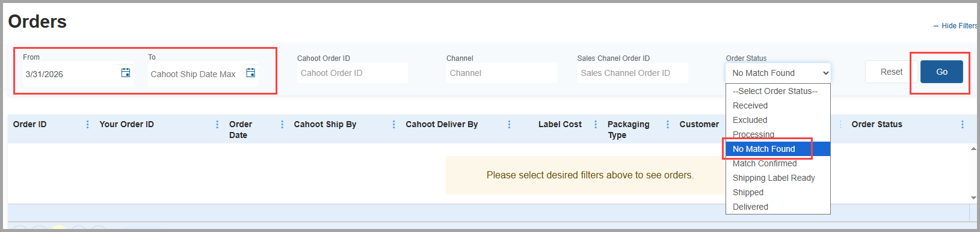The width and height of the screenshot is (980, 232).
Task: Open Cahoot Deliver By column options menu
Action: tap(509, 124)
